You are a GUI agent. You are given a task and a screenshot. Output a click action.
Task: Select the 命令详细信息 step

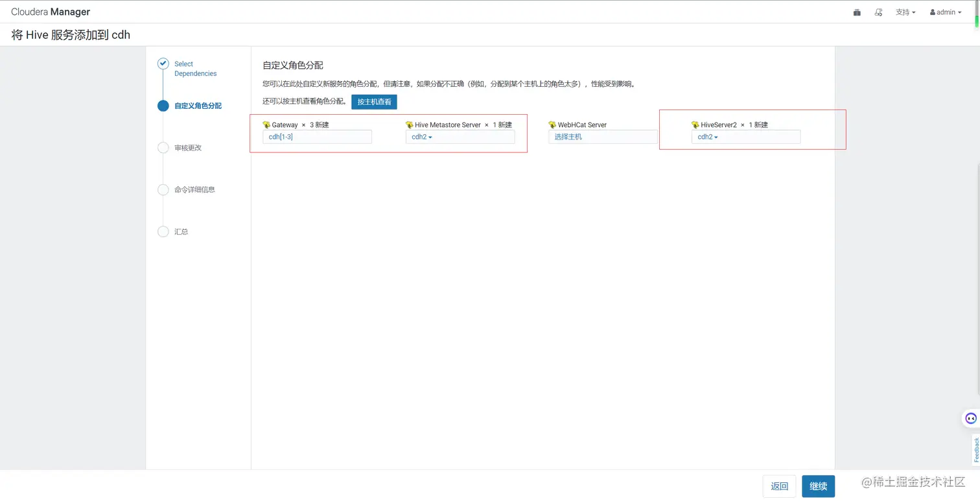[194, 190]
